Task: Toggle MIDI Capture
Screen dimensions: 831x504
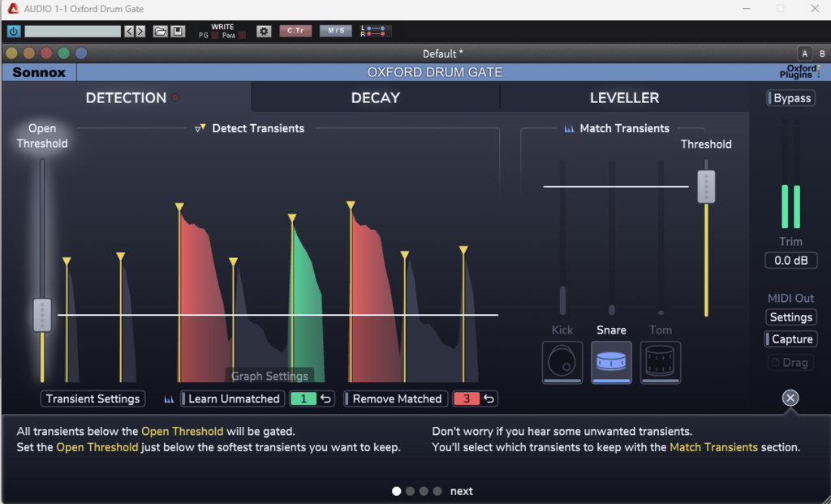Action: tap(790, 339)
